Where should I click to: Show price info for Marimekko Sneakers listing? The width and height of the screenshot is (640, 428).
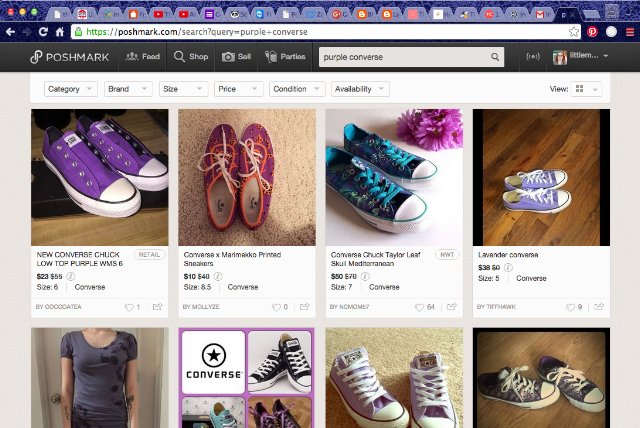click(x=218, y=276)
